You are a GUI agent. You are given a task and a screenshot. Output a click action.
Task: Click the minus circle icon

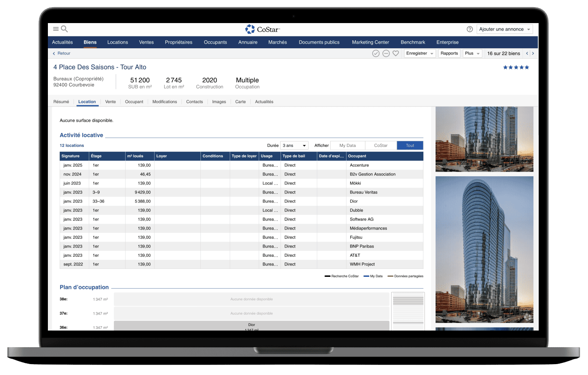tap(386, 53)
